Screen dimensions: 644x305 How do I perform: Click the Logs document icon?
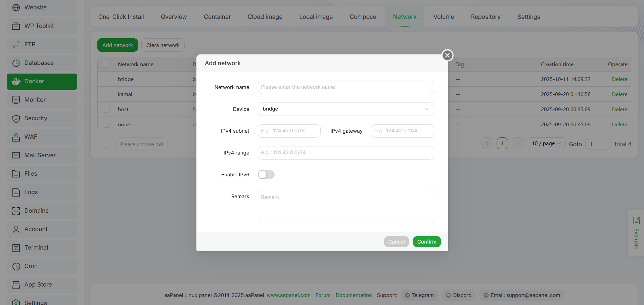(x=16, y=192)
